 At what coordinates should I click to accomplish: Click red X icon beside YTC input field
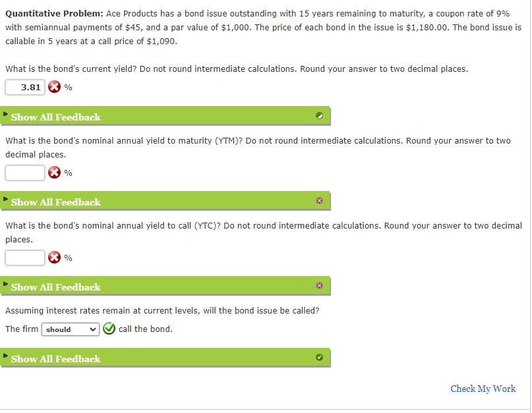coord(54,258)
